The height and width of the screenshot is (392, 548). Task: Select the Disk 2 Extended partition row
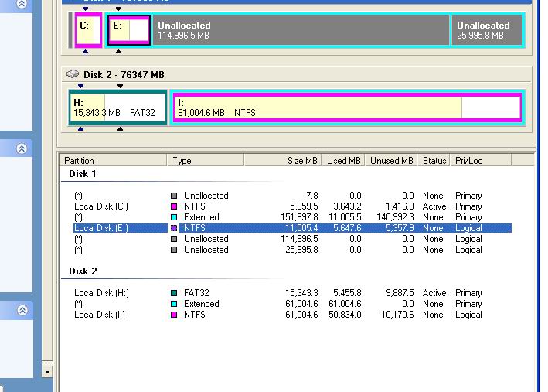[x=292, y=304]
